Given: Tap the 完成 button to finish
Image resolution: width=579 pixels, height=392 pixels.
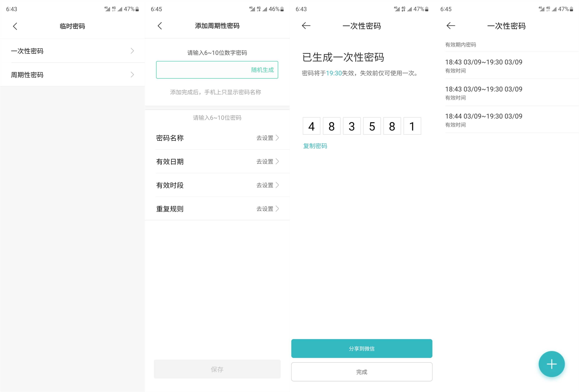Looking at the screenshot, I should point(362,372).
